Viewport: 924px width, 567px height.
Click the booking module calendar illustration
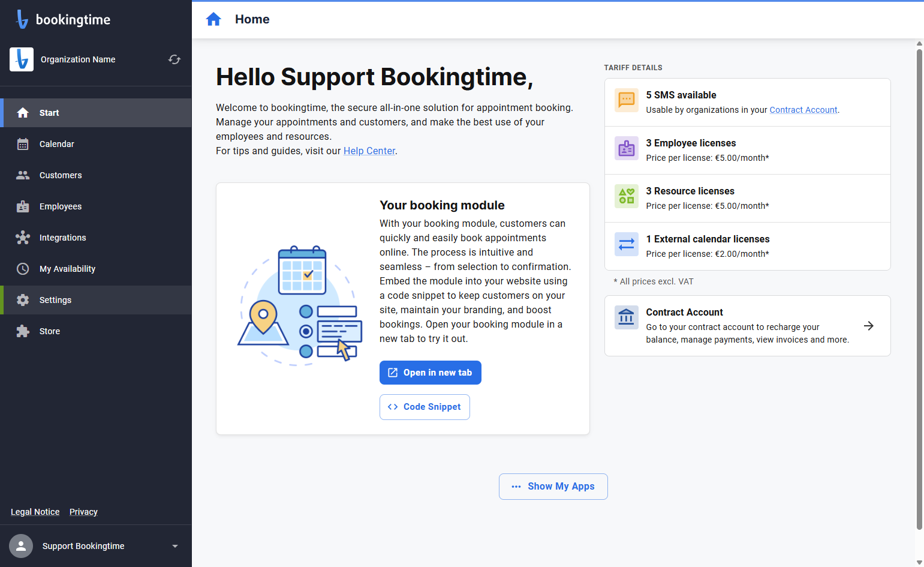tap(300, 305)
